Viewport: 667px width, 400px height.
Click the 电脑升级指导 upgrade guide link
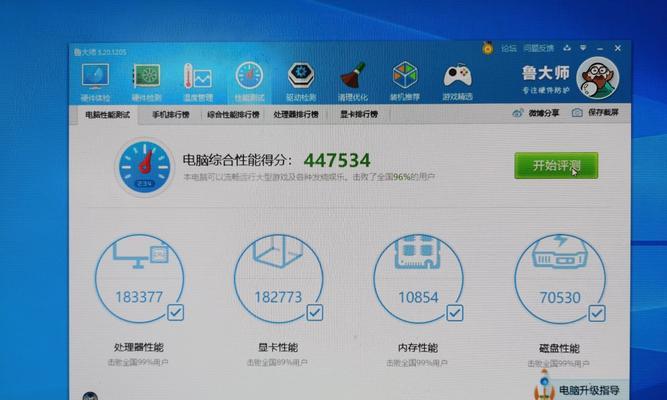(589, 390)
